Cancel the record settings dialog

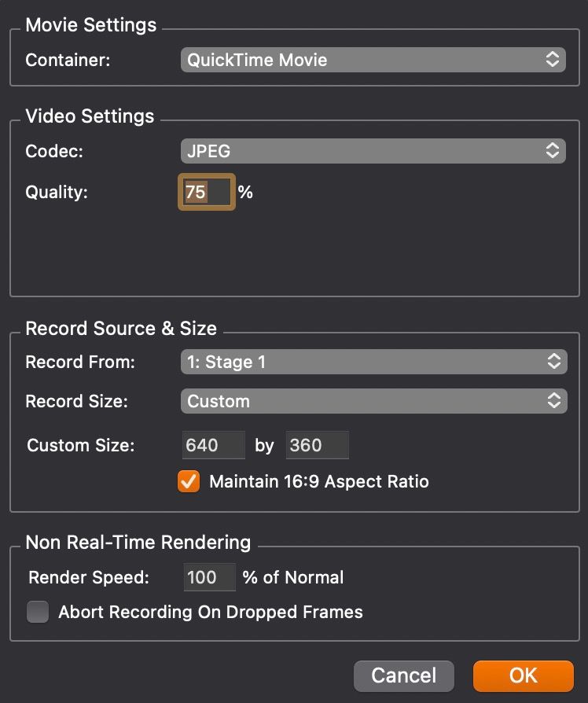[404, 675]
